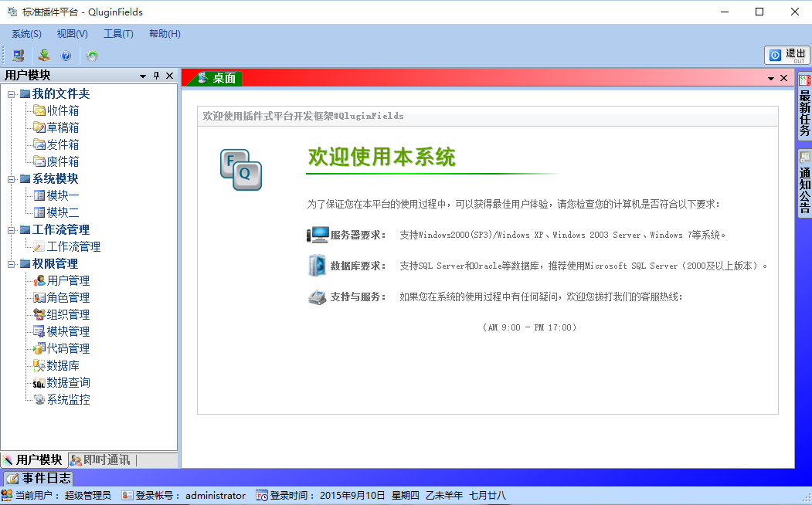This screenshot has height=505, width=812.
Task: Toggle the pin on 用户模块 panel
Action: [x=156, y=76]
